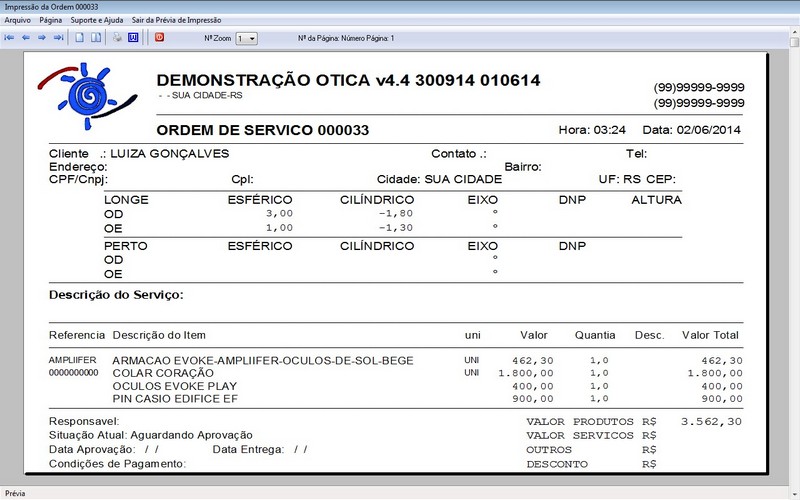Click the Quantia column header
The height and width of the screenshot is (500, 800).
click(x=595, y=335)
